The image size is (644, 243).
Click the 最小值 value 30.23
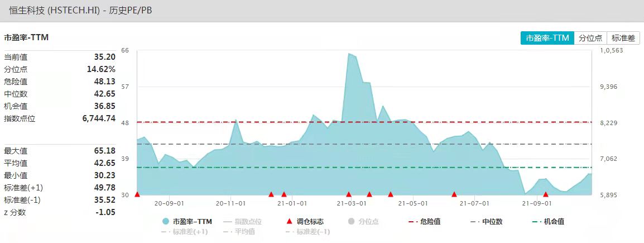[x=105, y=175]
